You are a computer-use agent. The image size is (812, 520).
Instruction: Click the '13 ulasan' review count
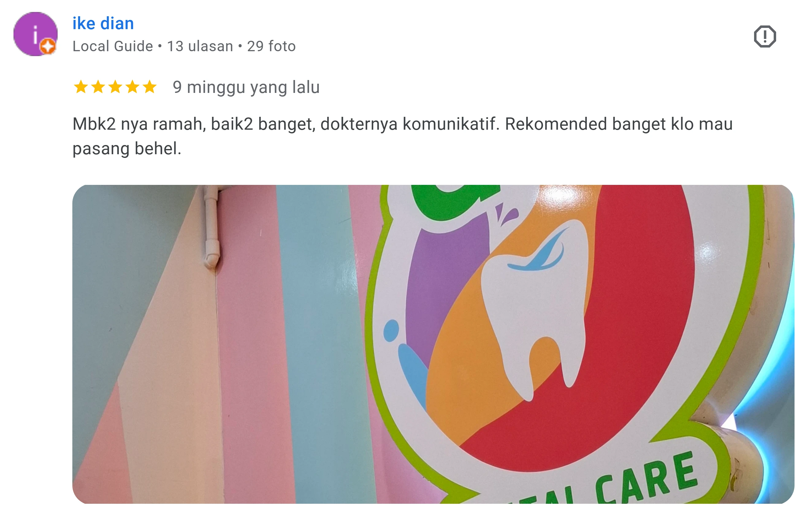[x=200, y=46]
